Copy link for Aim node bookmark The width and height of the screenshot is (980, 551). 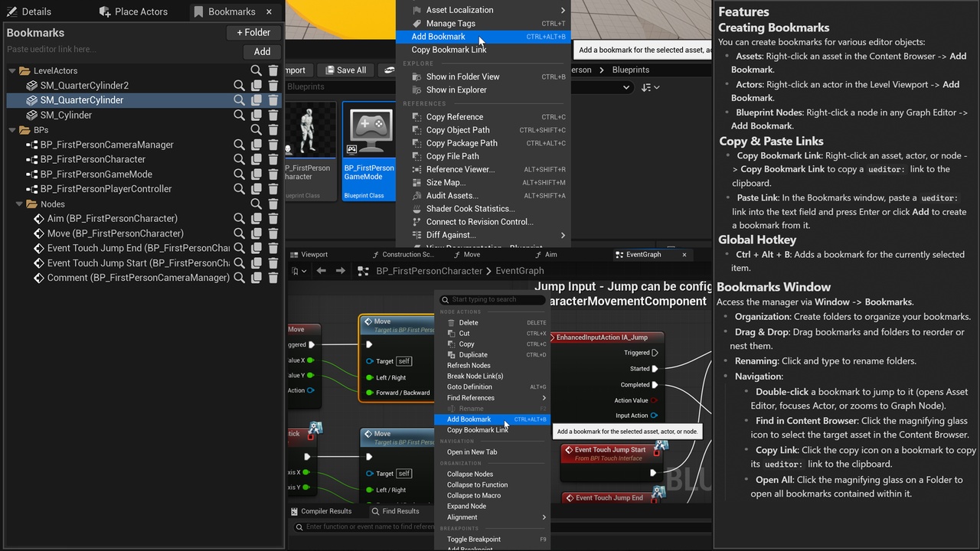click(x=256, y=219)
